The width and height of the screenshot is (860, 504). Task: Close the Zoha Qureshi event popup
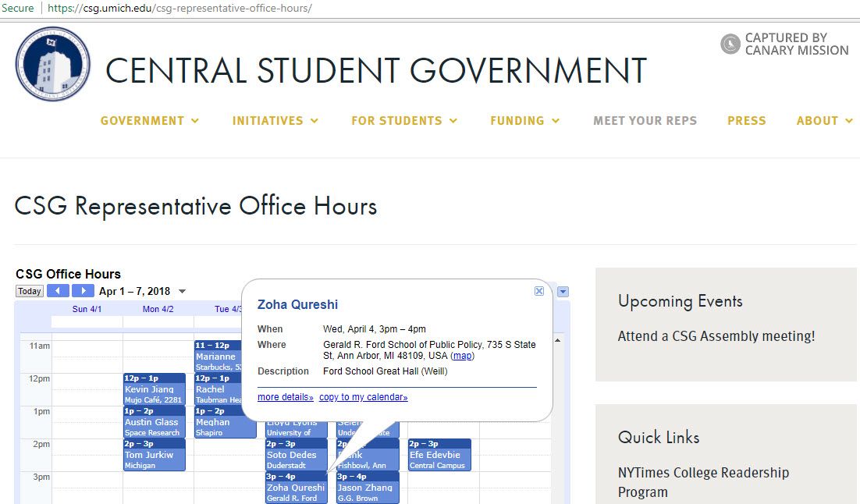[x=538, y=291]
